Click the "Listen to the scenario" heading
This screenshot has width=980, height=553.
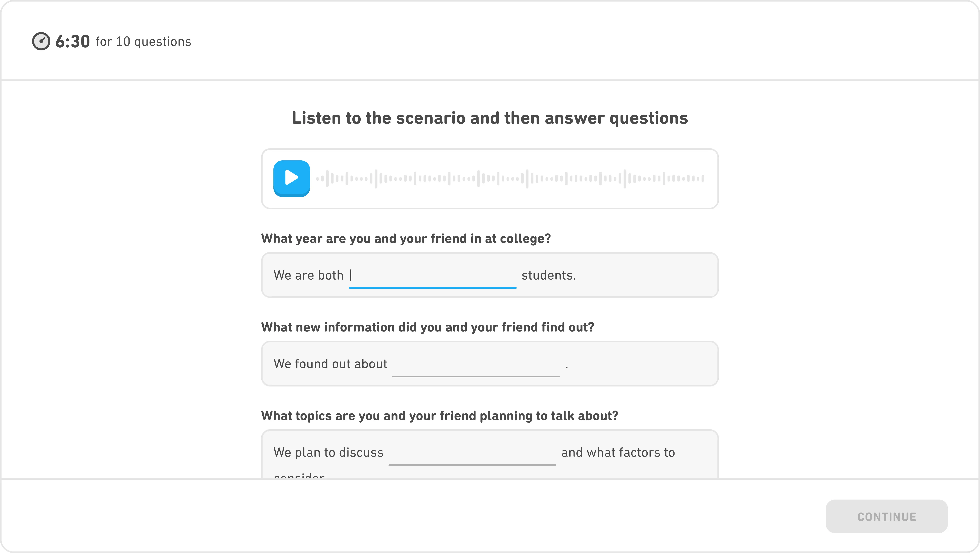(x=490, y=118)
